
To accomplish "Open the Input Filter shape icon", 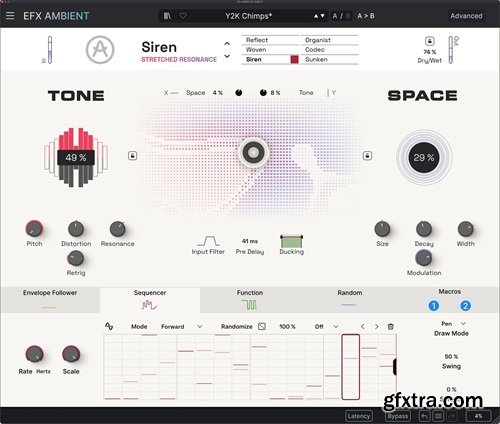I will click(208, 241).
